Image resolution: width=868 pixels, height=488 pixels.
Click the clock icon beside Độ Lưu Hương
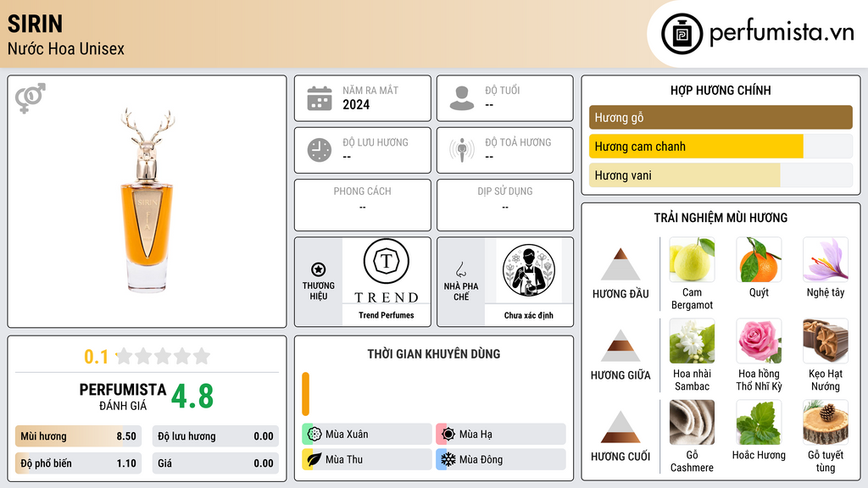pyautogui.click(x=320, y=150)
